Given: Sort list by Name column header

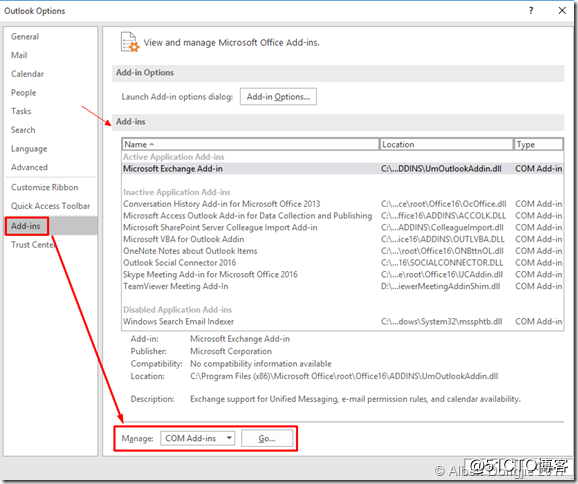Looking at the screenshot, I should (250, 144).
